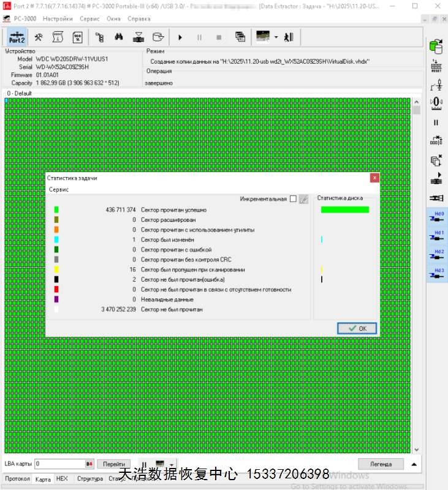Expand the panel arrow next to Легенда
The height and width of the screenshot is (490, 448).
click(x=414, y=464)
